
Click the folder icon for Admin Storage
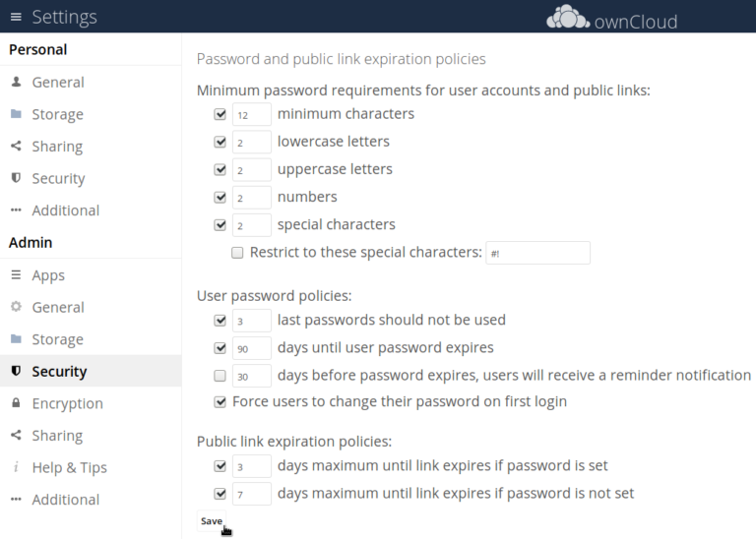click(16, 338)
